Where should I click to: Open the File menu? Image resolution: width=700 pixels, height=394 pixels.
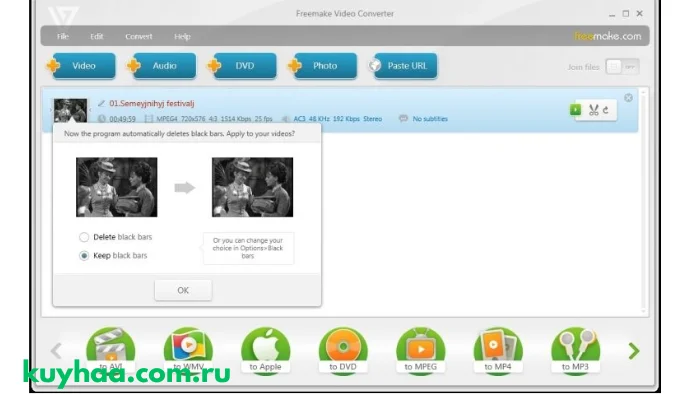[63, 37]
